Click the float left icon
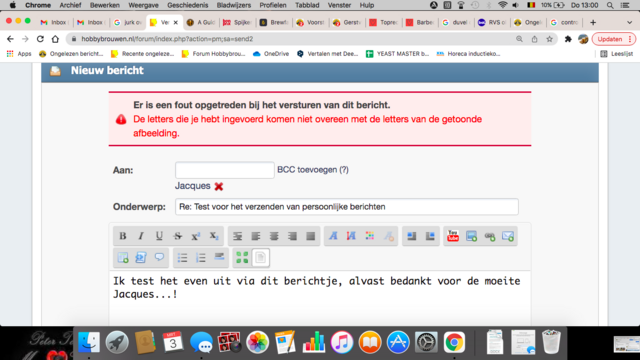Image resolution: width=640 pixels, height=360 pixels. pos(411,236)
